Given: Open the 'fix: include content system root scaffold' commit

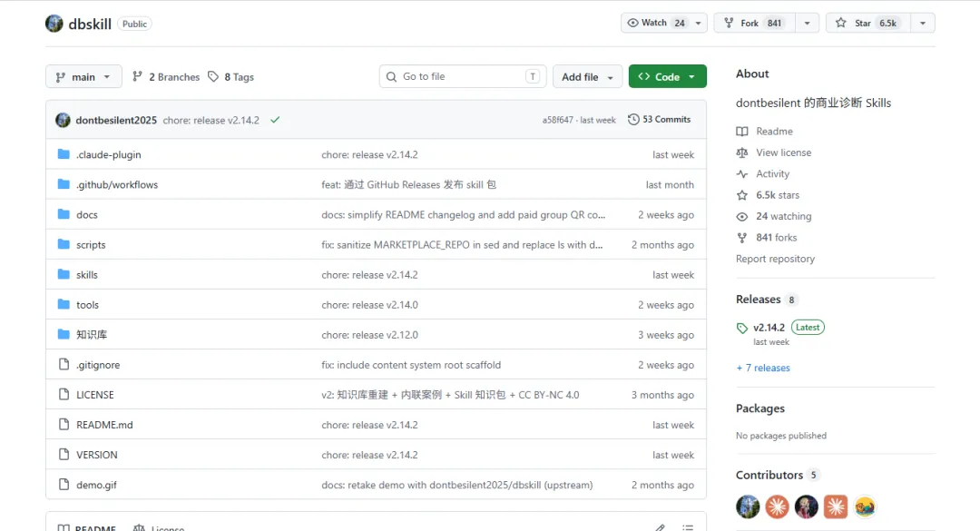Looking at the screenshot, I should click(411, 365).
